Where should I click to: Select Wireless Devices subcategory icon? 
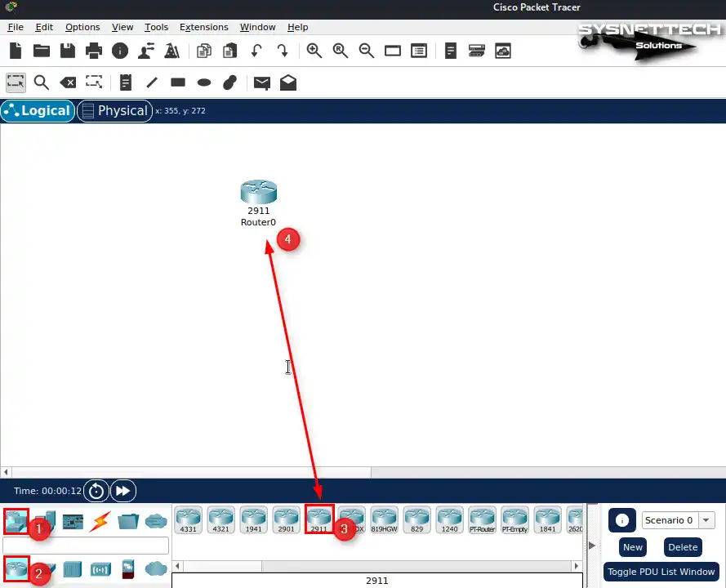tap(100, 569)
